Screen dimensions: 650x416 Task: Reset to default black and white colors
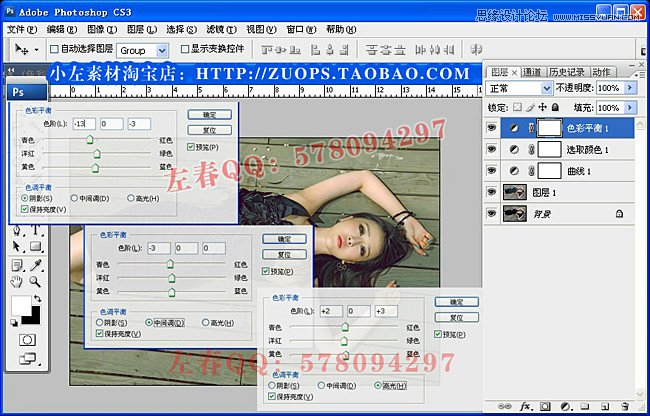tap(14, 322)
